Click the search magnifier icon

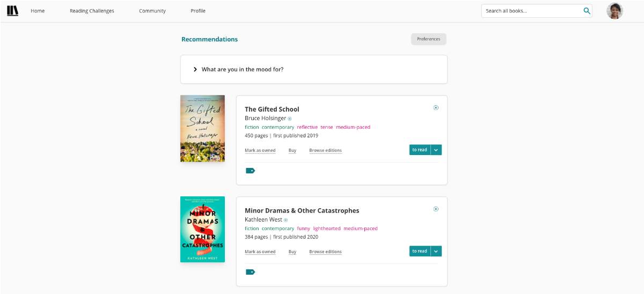coord(587,11)
